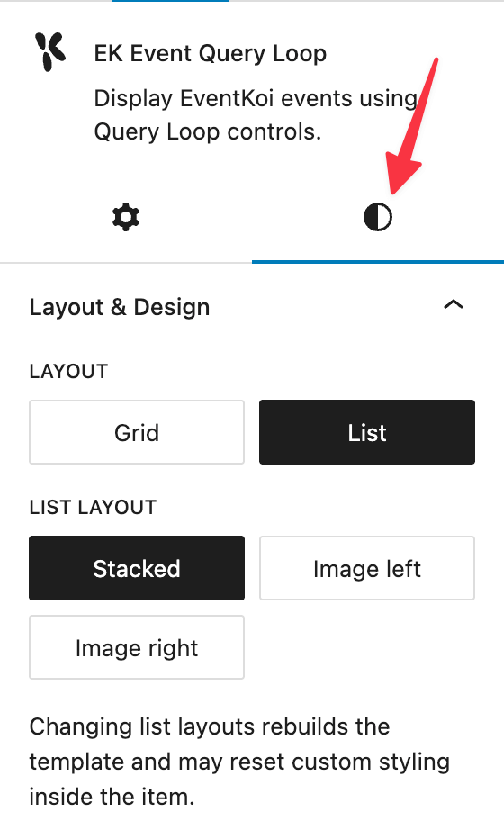Select the List layout option
Viewport: 504px width, 839px height.
tap(367, 432)
